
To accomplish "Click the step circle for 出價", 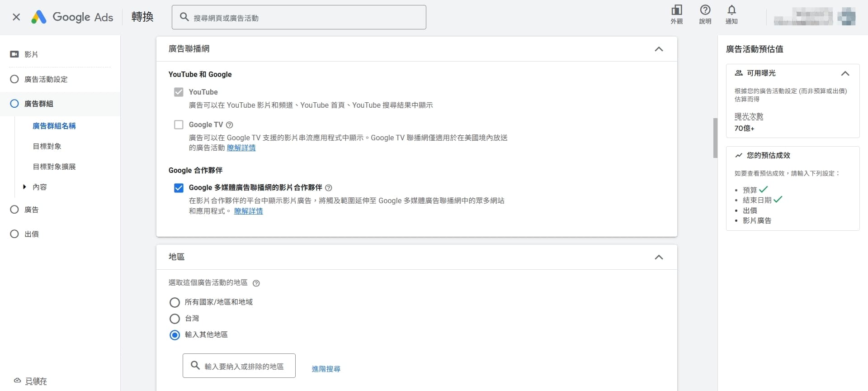I will tap(14, 234).
